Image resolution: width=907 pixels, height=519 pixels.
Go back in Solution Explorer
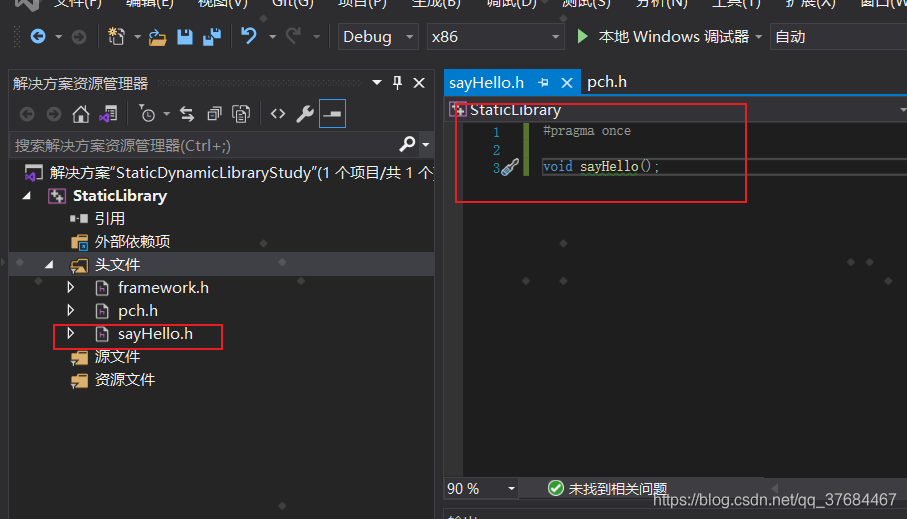coord(27,114)
